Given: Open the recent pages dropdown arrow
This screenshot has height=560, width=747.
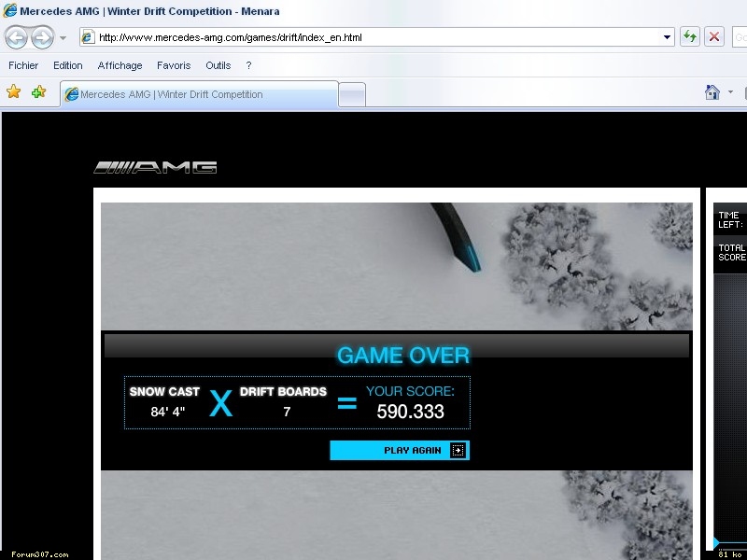Looking at the screenshot, I should (x=63, y=38).
